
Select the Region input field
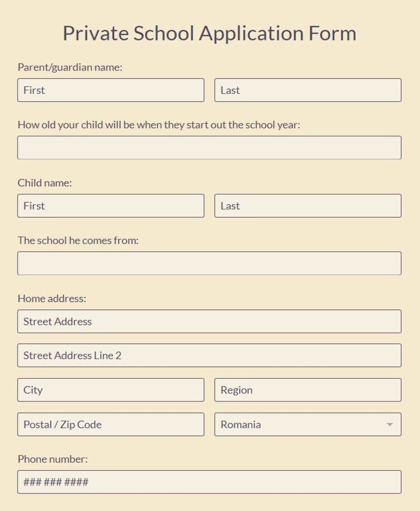308,390
